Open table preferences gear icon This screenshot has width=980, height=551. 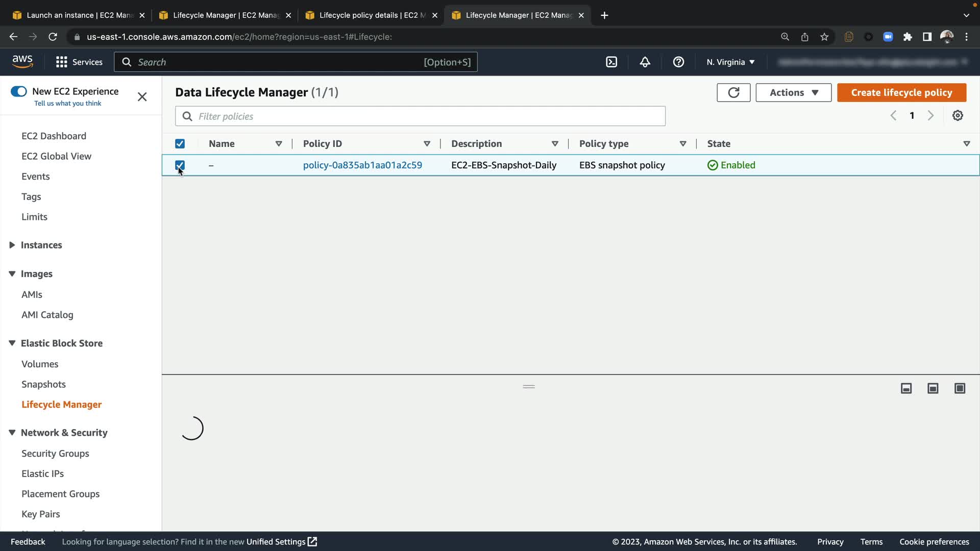tap(958, 116)
